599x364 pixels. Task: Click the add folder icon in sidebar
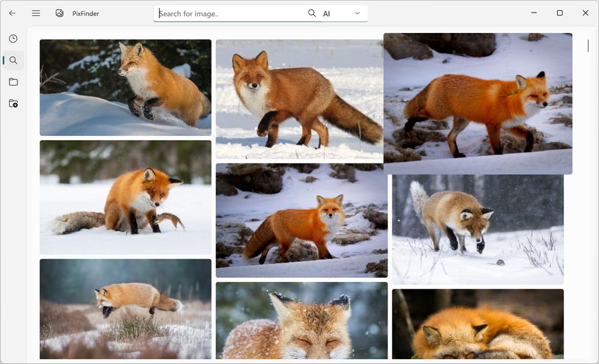(13, 104)
